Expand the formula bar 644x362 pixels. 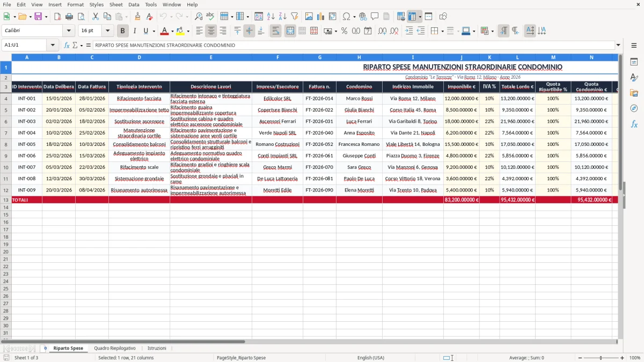(618, 45)
